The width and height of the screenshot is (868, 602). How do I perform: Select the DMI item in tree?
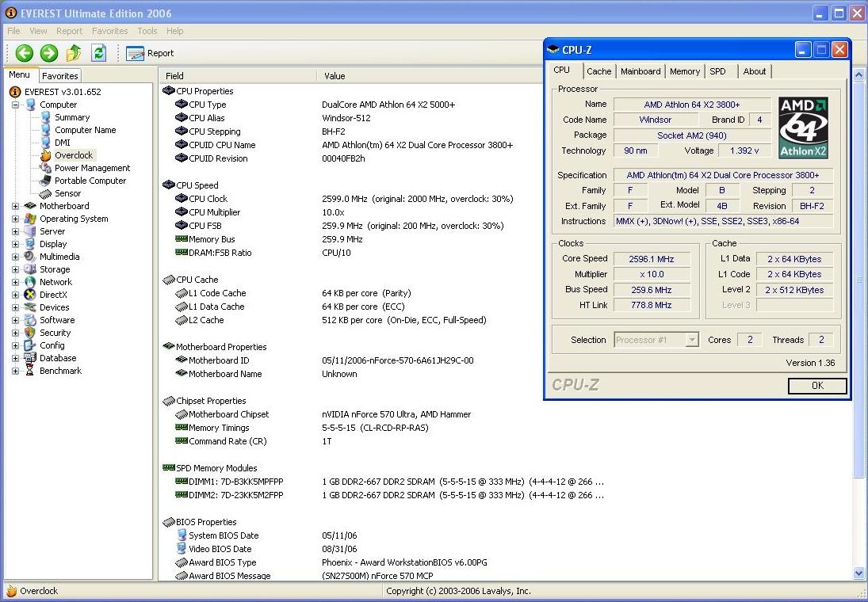(x=62, y=143)
